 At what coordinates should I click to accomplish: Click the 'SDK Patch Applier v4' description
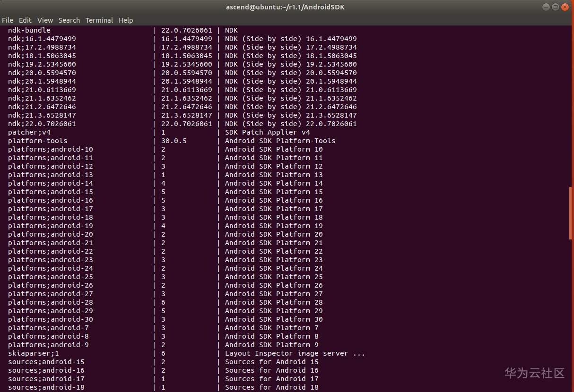(268, 132)
